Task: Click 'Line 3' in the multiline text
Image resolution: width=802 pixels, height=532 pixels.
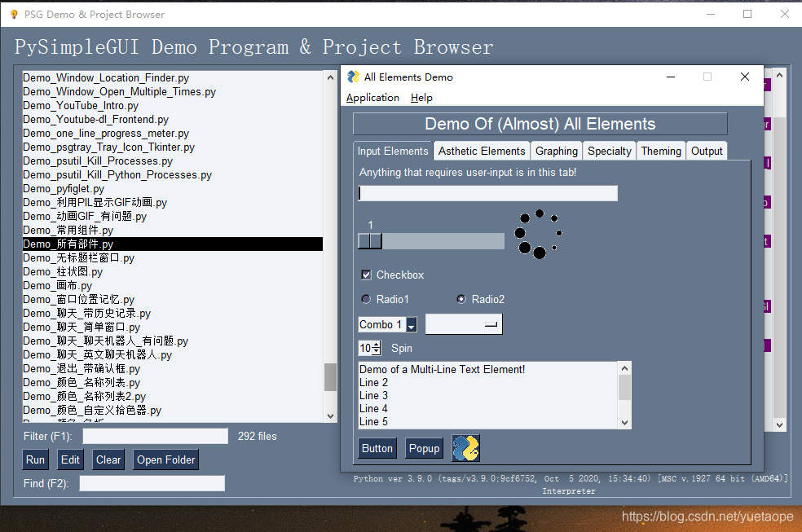Action: tap(373, 396)
